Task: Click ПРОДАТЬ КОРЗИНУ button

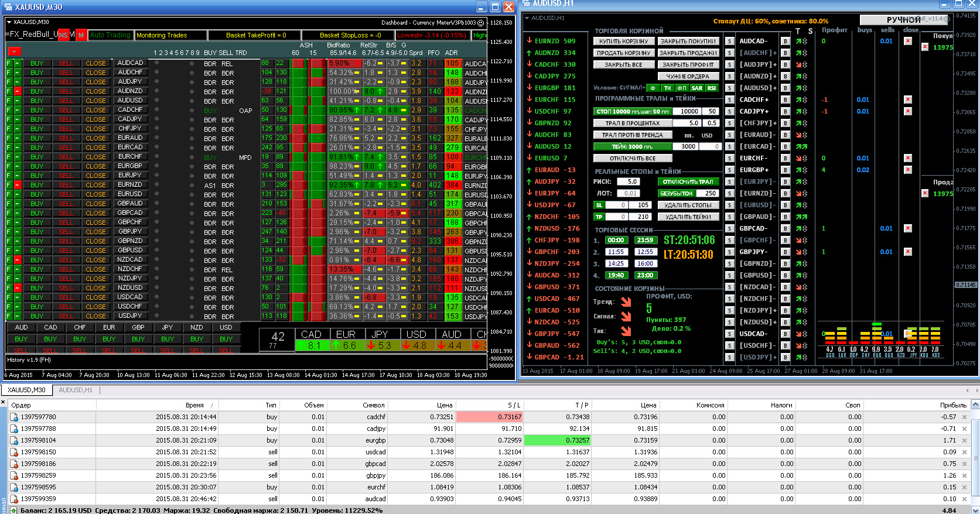Action: point(624,53)
